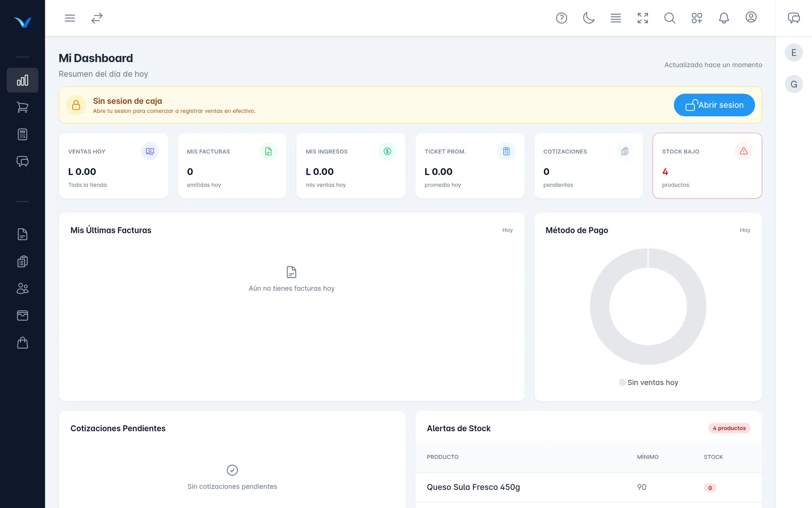Image resolution: width=812 pixels, height=508 pixels.
Task: Click Actualizado hace un momento text
Action: coord(713,65)
